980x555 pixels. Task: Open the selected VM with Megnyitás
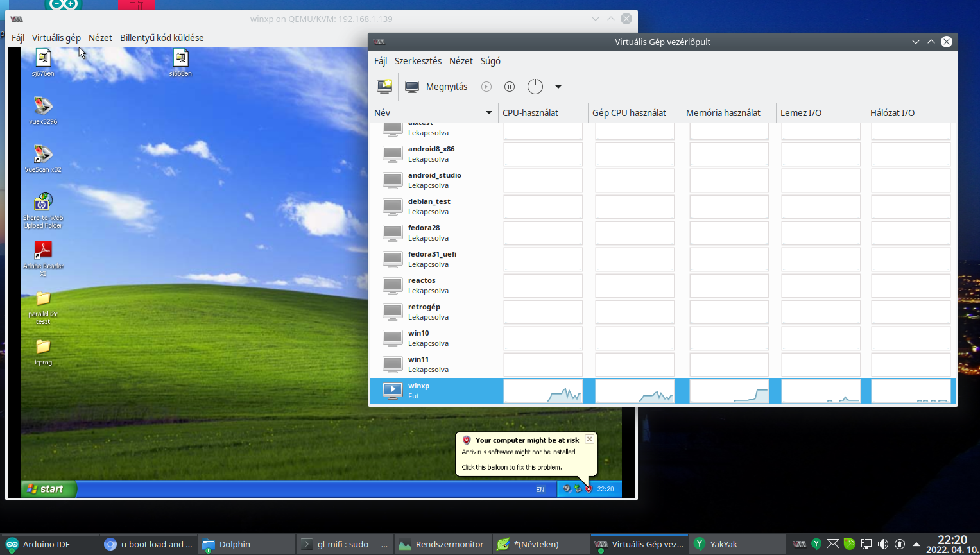436,87
